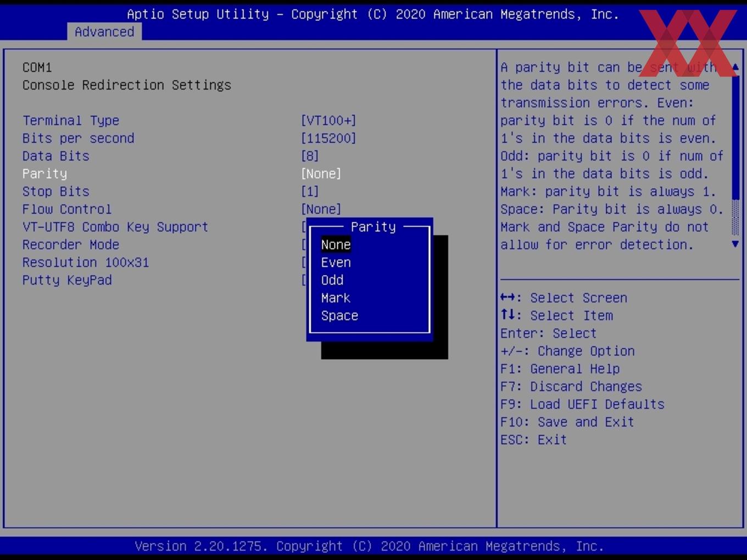Choose Odd parity option
Viewport: 747px width, 560px height.
[x=332, y=280]
